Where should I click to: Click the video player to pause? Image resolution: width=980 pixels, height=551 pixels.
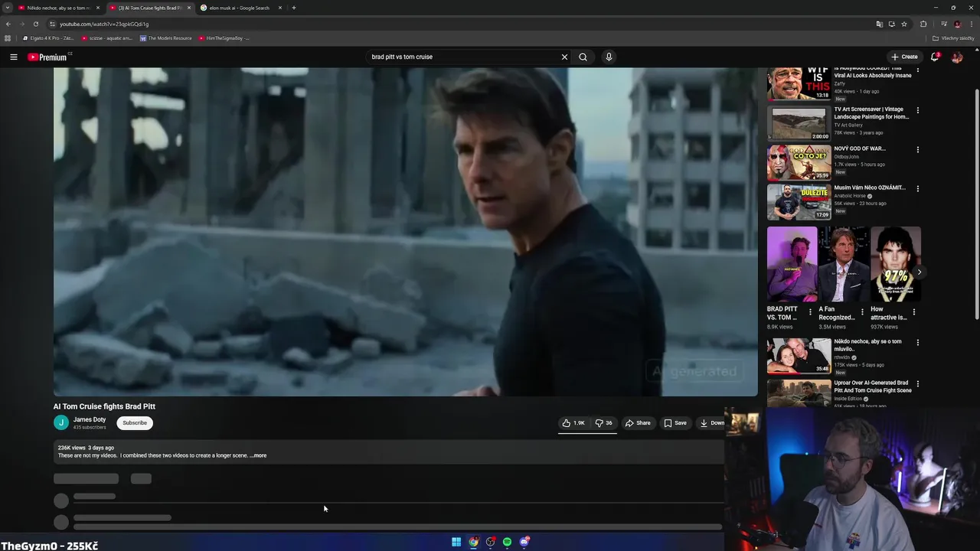point(405,232)
